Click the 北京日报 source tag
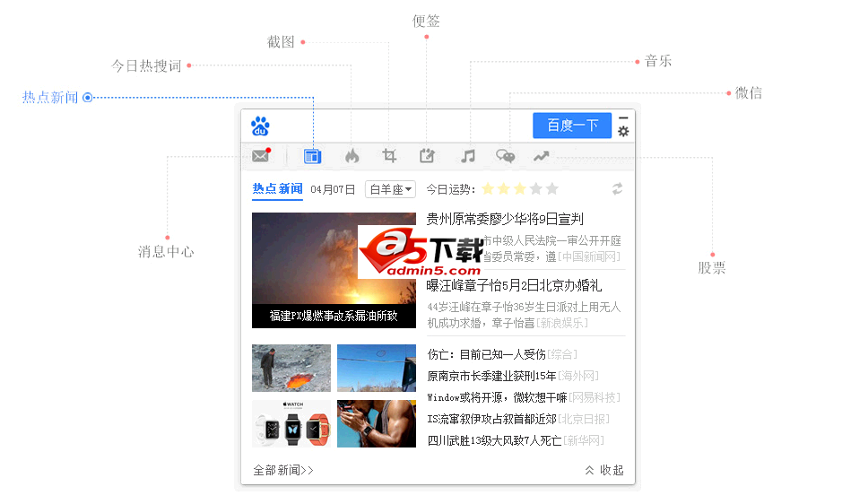The width and height of the screenshot is (842, 504). [584, 419]
